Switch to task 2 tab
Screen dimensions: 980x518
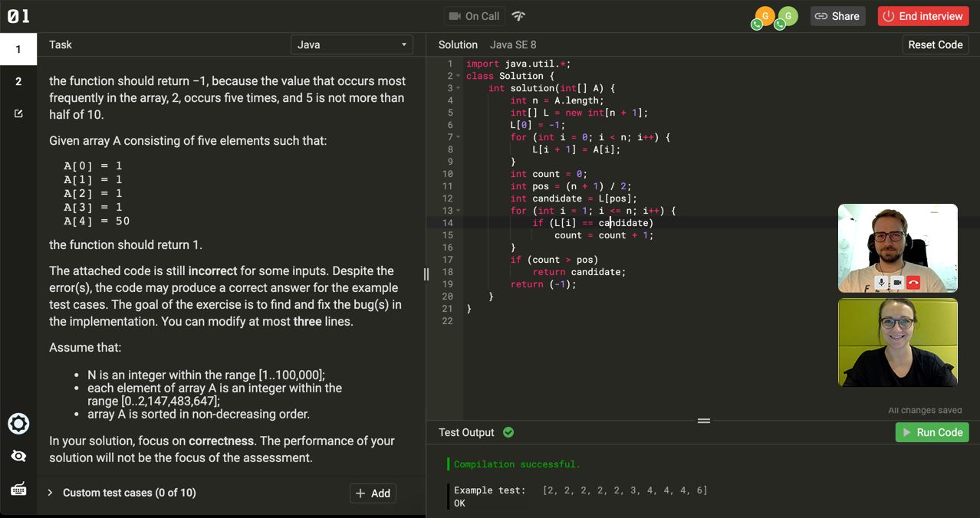18,81
